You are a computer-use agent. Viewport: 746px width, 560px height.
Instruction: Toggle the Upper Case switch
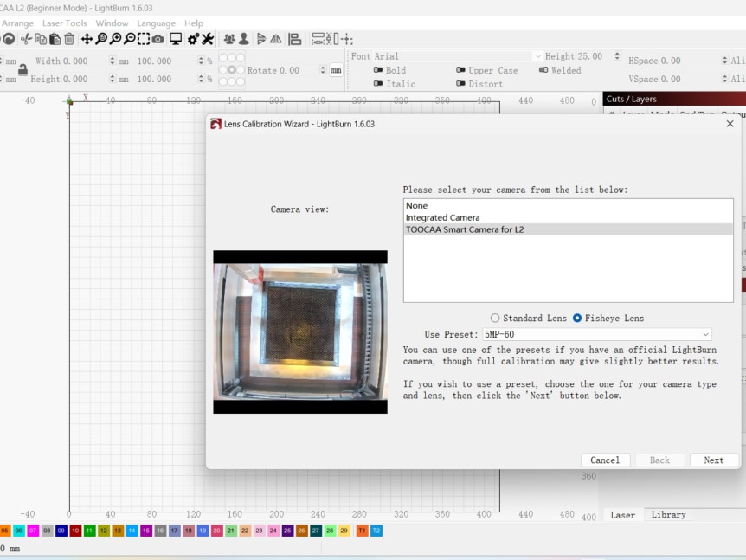tap(460, 70)
